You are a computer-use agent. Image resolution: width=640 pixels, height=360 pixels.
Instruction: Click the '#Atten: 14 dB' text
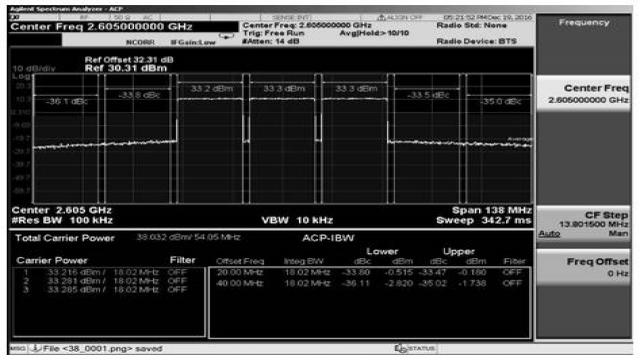pyautogui.click(x=271, y=41)
